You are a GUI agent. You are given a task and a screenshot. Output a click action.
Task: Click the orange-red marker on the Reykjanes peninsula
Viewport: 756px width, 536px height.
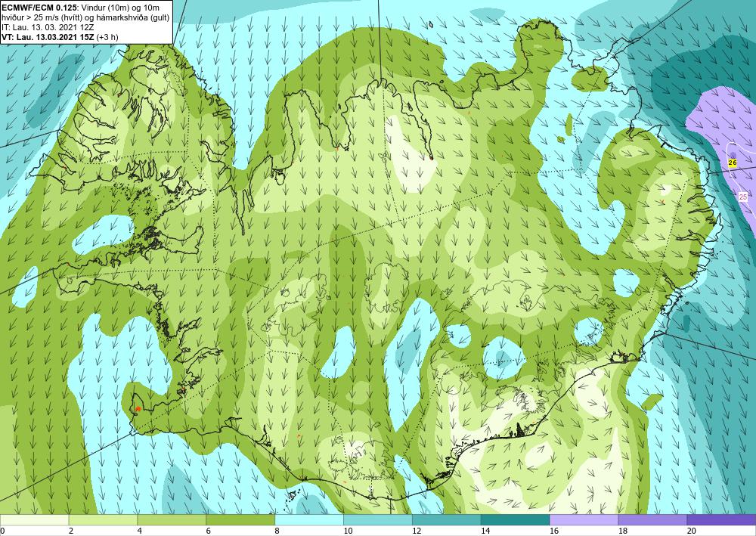coord(138,409)
